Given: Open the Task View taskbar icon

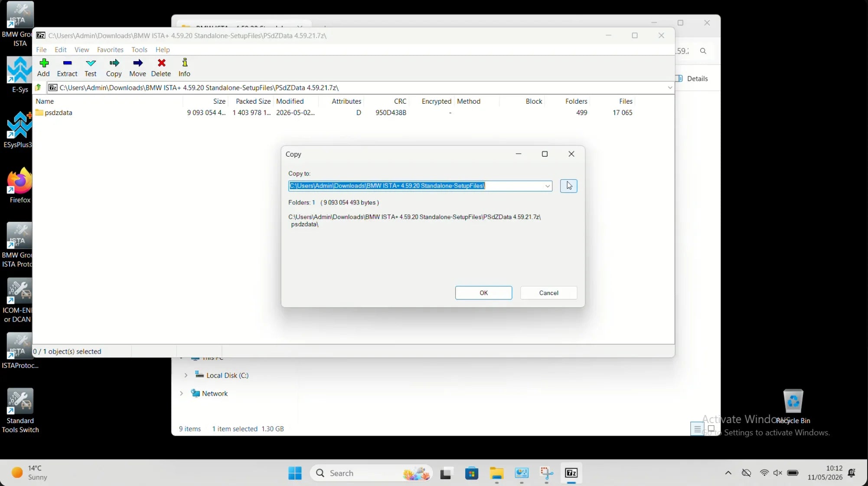Looking at the screenshot, I should tap(446, 473).
